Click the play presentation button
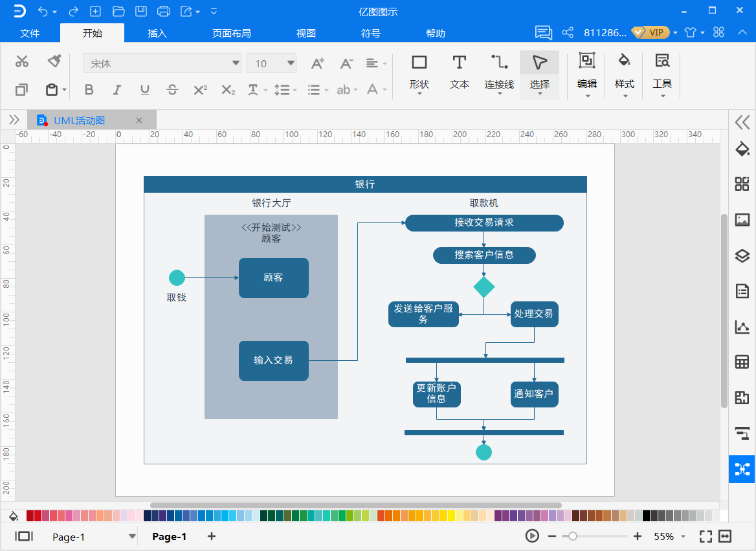Image resolution: width=756 pixels, height=551 pixels. coord(532,536)
